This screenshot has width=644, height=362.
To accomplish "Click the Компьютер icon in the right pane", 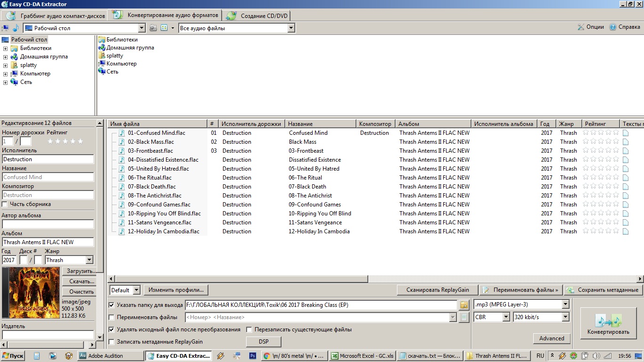I will [x=101, y=64].
